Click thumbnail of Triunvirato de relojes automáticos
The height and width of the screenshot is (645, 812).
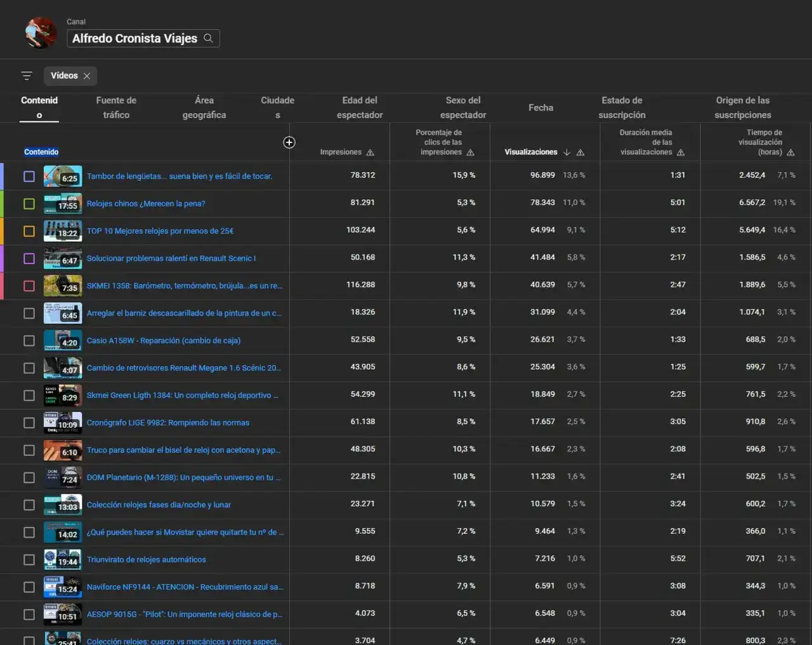pos(62,559)
